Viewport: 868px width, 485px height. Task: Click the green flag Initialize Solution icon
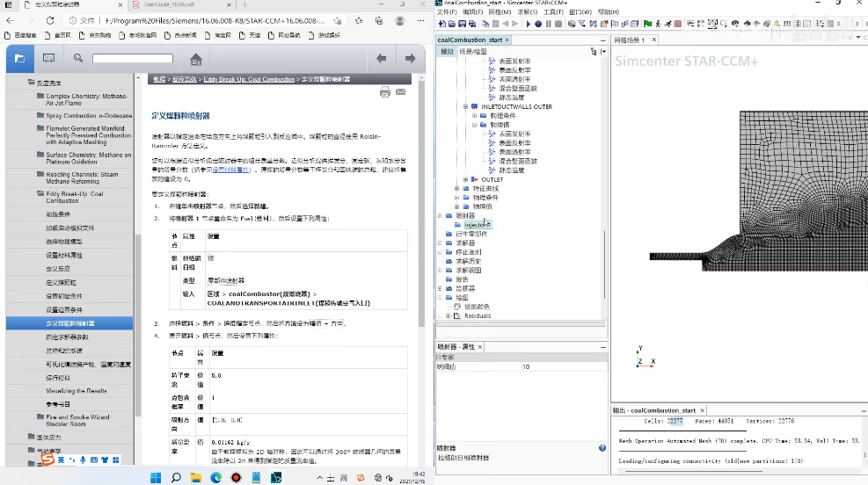point(647,24)
